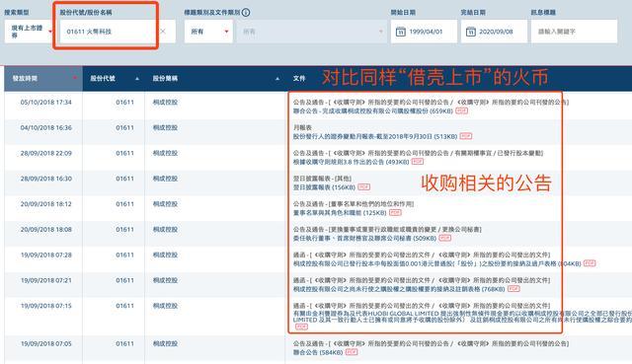Open PDF icon for the 804KB share offer form

coord(590,263)
